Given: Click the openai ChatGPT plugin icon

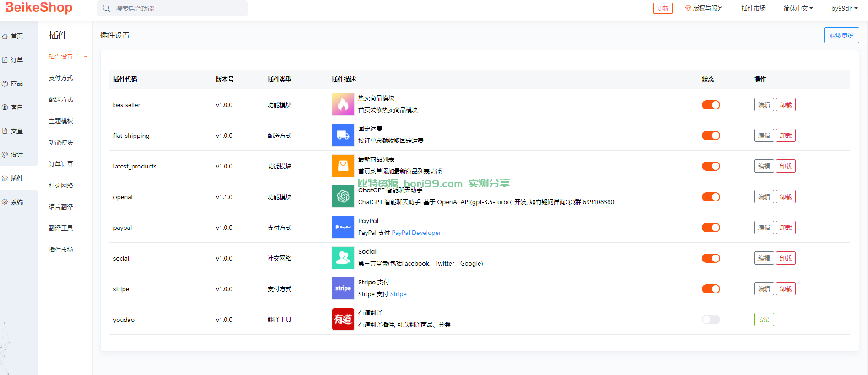Looking at the screenshot, I should tap(343, 196).
